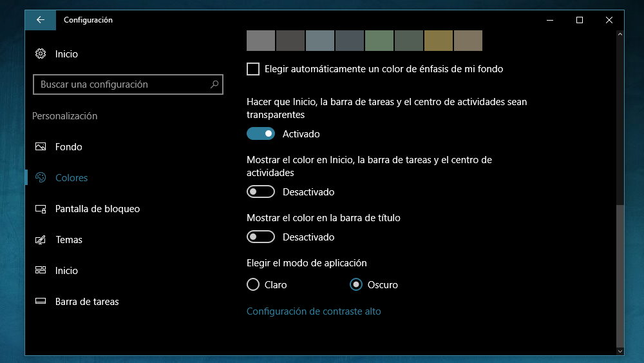Image resolution: width=644 pixels, height=363 pixels.
Task: Click the back arrow icon
Action: (x=40, y=20)
